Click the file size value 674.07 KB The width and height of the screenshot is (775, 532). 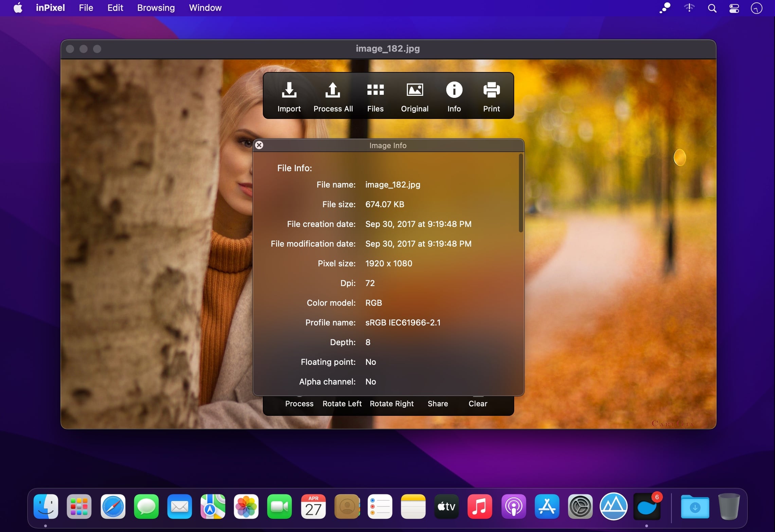click(385, 204)
